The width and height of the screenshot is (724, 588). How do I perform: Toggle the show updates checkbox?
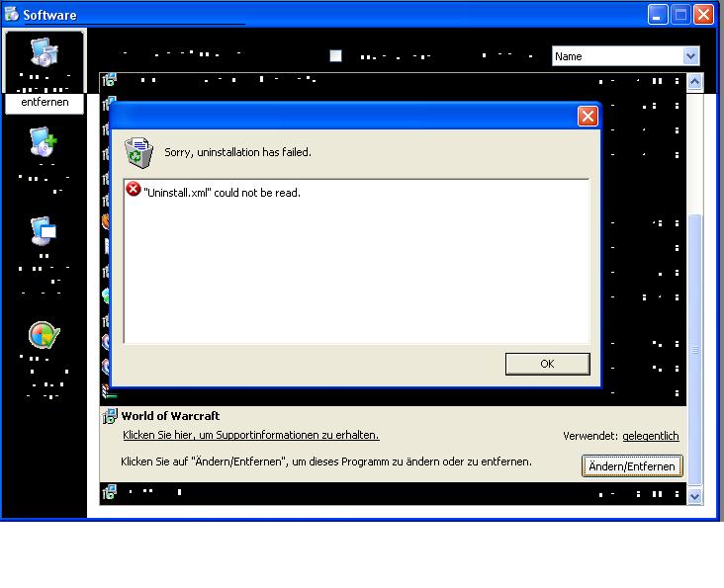pos(335,56)
